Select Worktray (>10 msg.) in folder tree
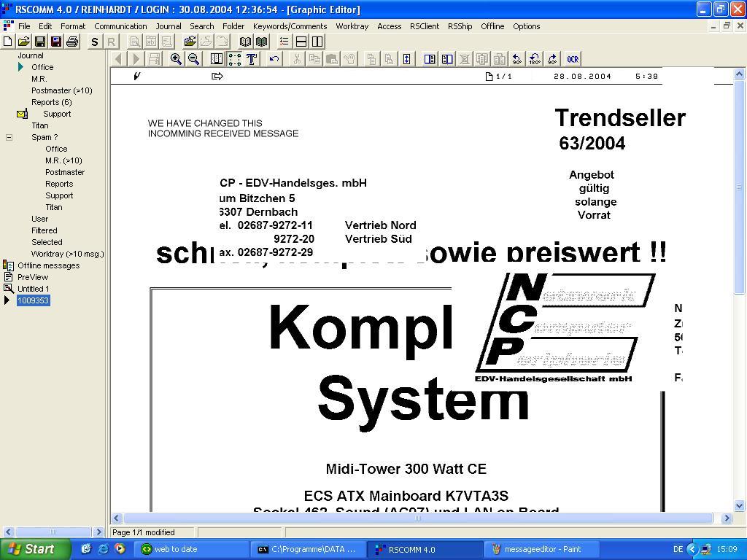Image resolution: width=747 pixels, height=560 pixels. (x=67, y=254)
